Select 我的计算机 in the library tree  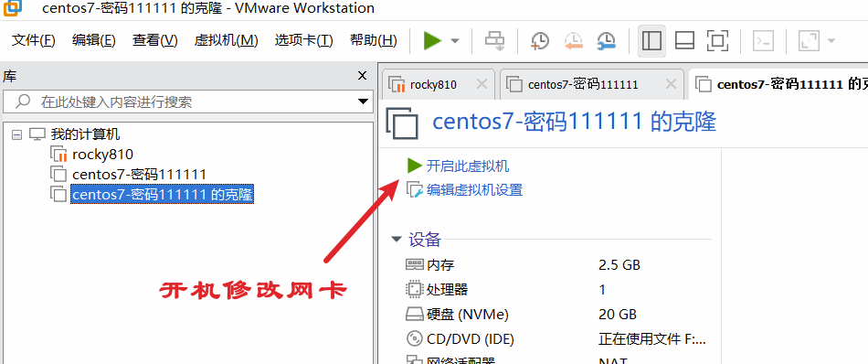(x=85, y=134)
